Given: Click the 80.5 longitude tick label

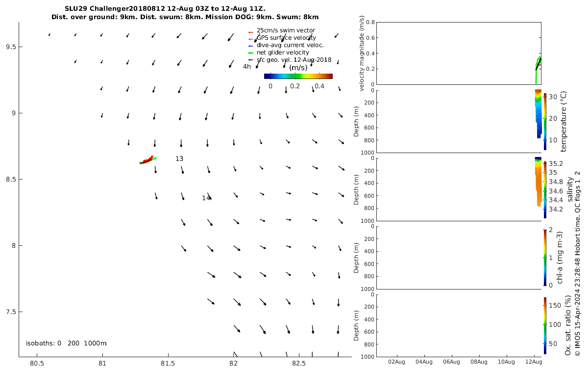Looking at the screenshot, I should (37, 364).
